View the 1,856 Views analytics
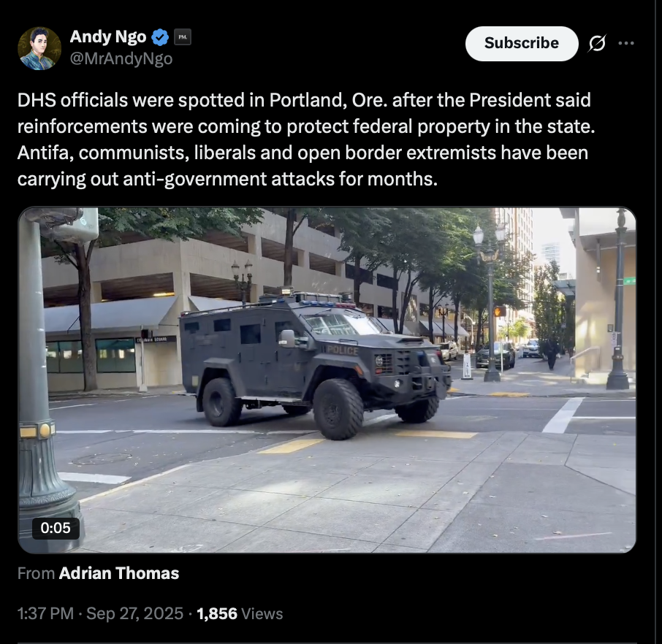Image resolution: width=662 pixels, height=644 pixels. 240,613
